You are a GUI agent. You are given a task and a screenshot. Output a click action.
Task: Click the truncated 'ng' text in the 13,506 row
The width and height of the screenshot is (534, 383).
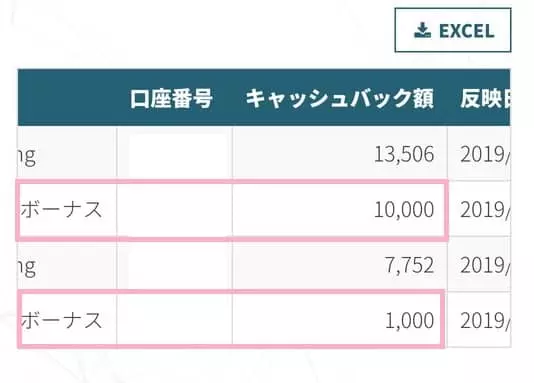27,157
